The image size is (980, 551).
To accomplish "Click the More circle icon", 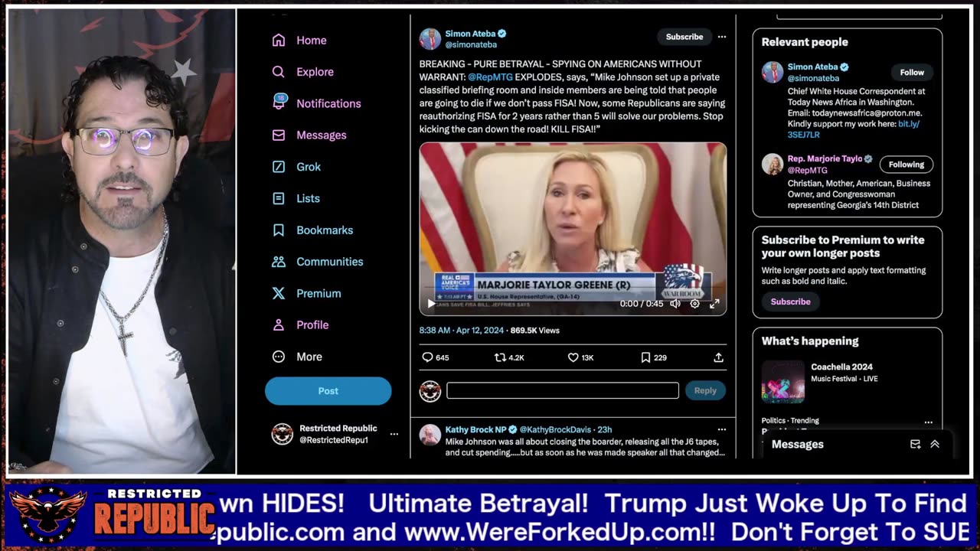I will click(x=279, y=357).
